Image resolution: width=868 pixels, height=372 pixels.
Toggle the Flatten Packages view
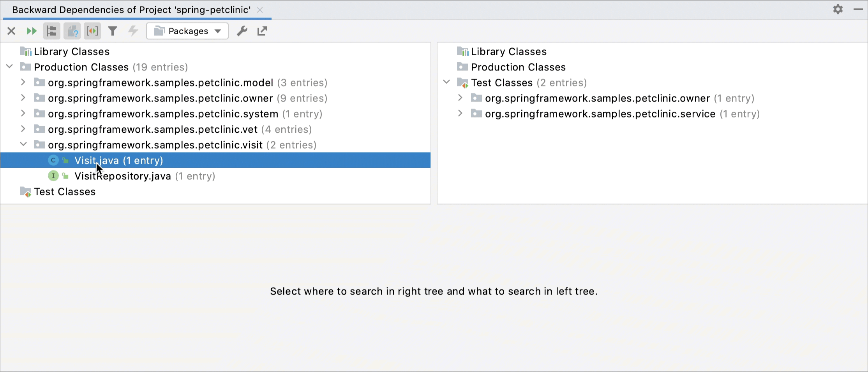click(51, 31)
